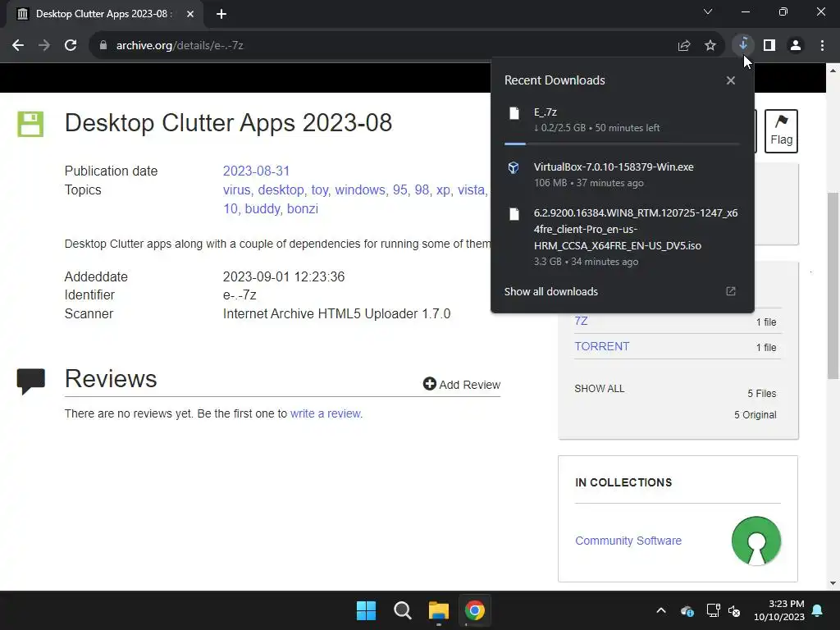This screenshot has height=630, width=840.
Task: Open the 95 topic link
Action: click(x=399, y=190)
